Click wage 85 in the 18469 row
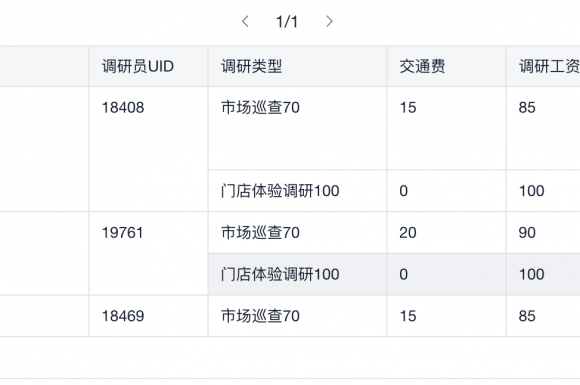580x385 pixels. pos(527,316)
